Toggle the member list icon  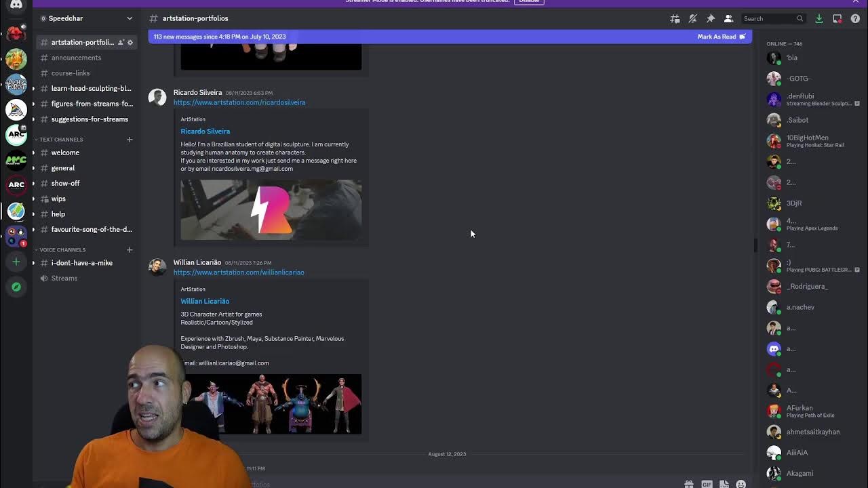[728, 19]
